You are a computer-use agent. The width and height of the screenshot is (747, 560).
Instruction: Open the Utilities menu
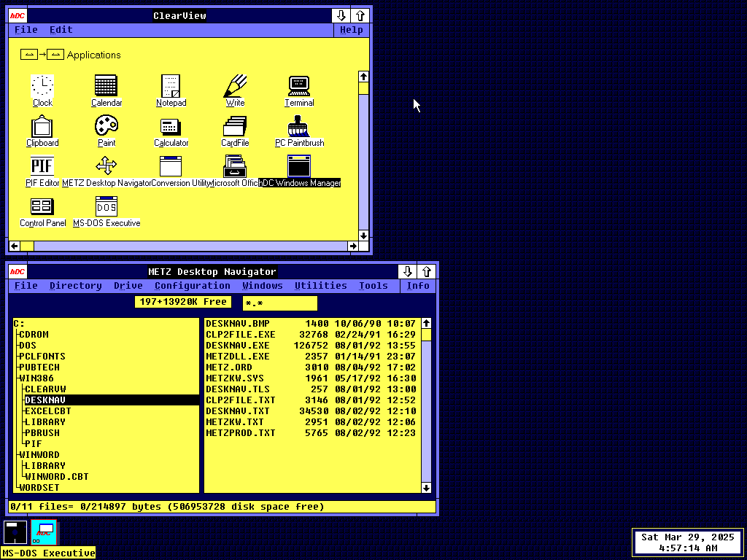pyautogui.click(x=321, y=286)
